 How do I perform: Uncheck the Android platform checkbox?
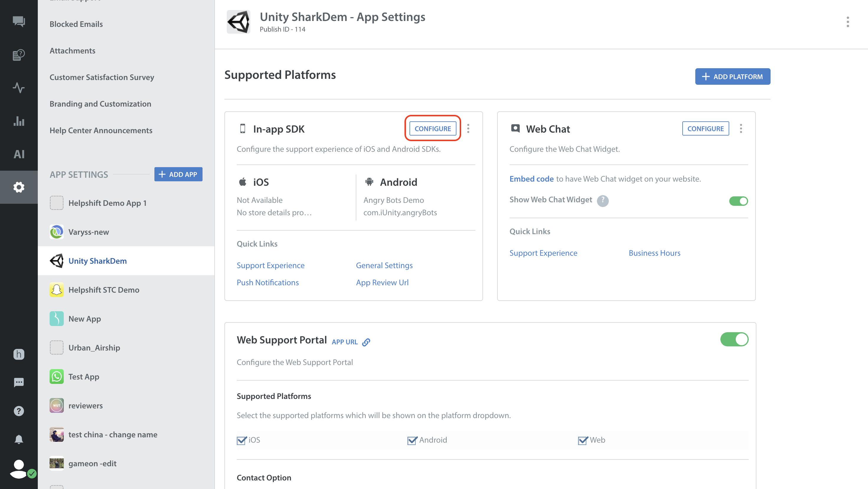[412, 440]
